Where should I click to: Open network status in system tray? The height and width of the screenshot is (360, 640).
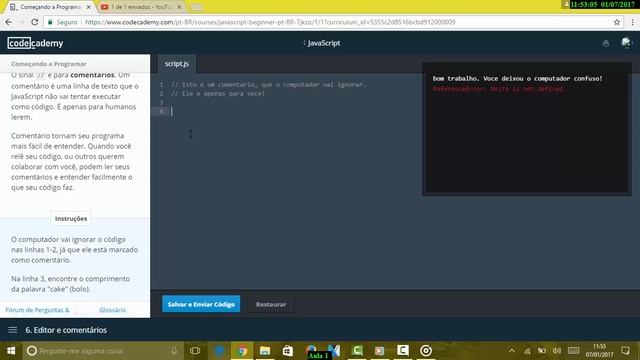tap(527, 351)
